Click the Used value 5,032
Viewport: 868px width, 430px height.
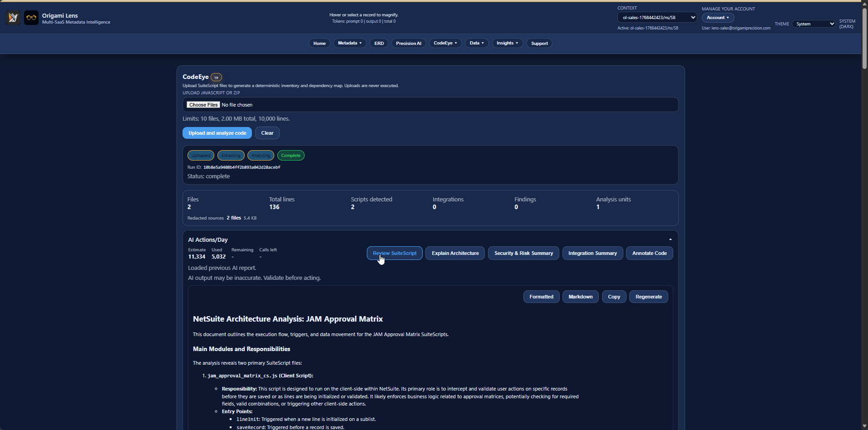point(218,257)
